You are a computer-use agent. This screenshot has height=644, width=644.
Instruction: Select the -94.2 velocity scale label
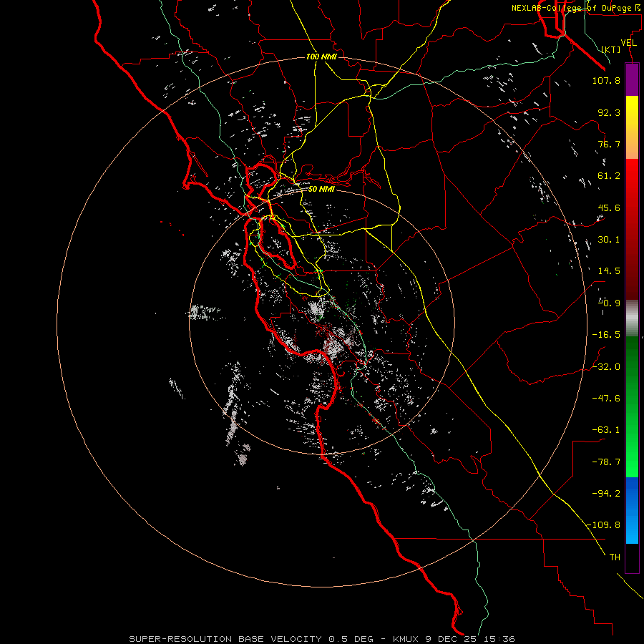coord(606,494)
